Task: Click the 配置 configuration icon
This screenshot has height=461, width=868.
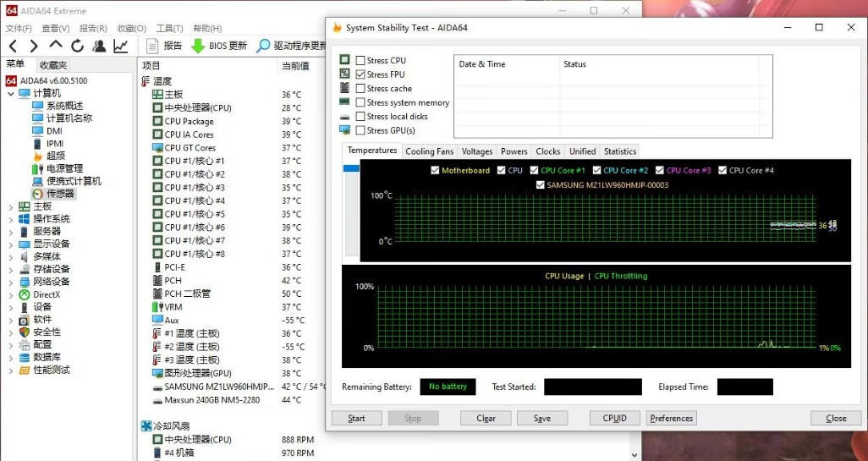Action: [24, 345]
